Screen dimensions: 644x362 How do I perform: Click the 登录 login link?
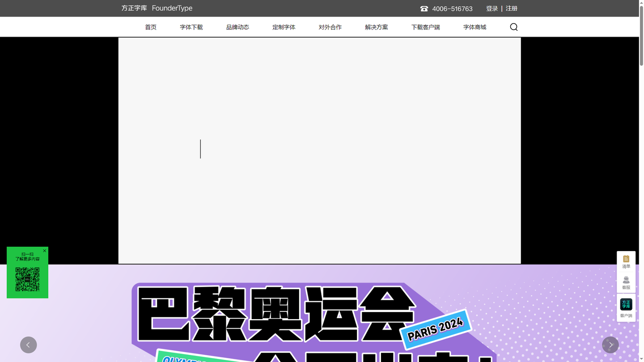coord(492,8)
